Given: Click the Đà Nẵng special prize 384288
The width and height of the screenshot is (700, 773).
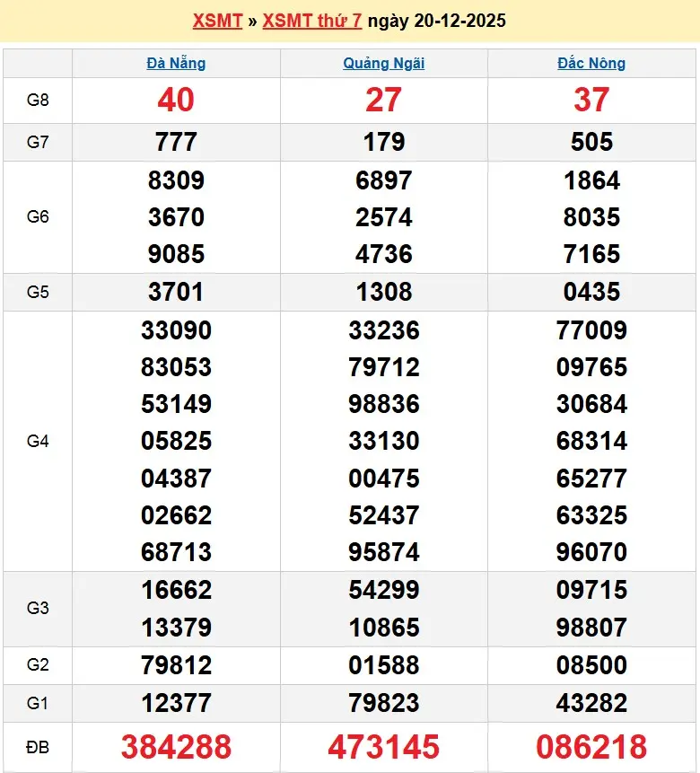Looking at the screenshot, I should (176, 746).
